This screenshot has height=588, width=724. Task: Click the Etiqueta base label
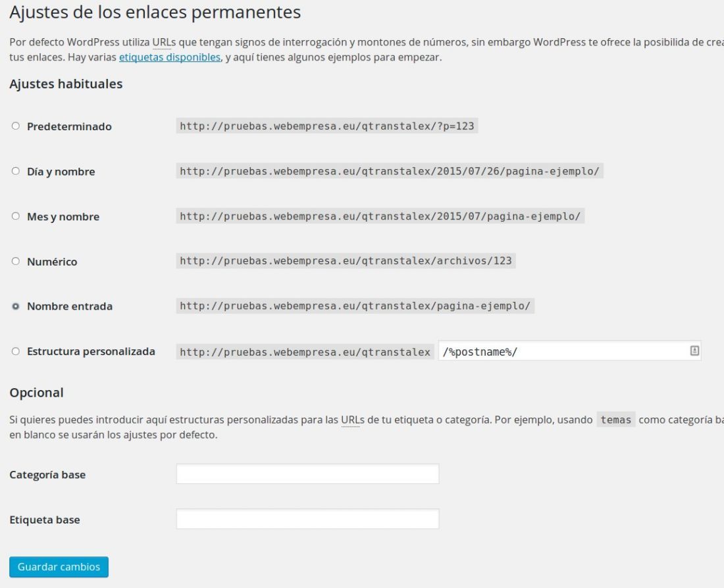coord(45,520)
